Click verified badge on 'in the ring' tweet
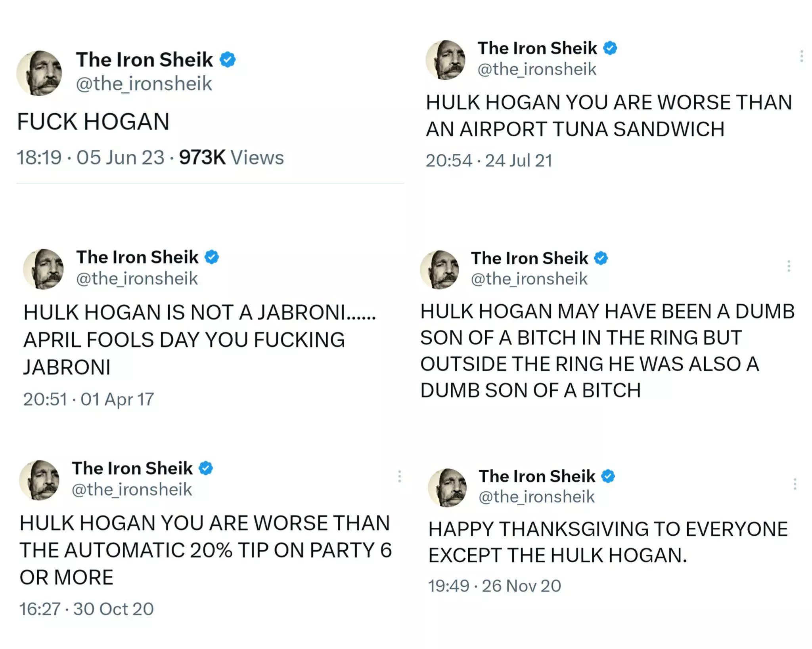 coord(601,258)
